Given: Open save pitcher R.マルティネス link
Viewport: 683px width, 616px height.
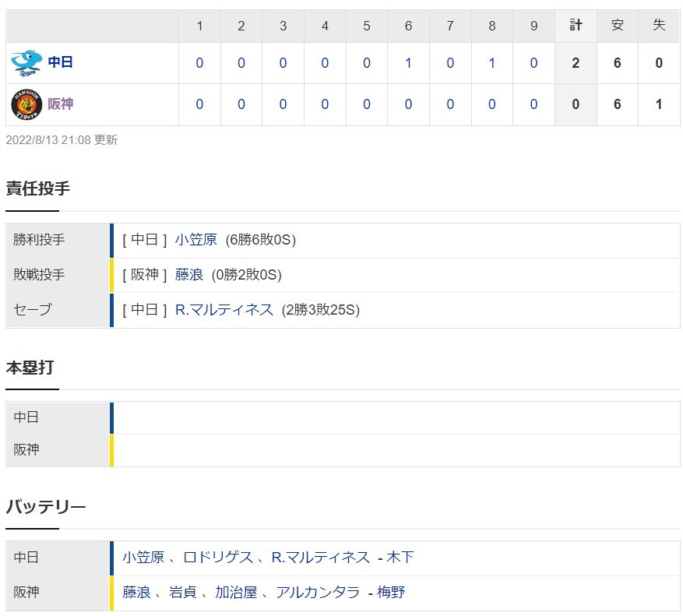Looking at the screenshot, I should (224, 310).
